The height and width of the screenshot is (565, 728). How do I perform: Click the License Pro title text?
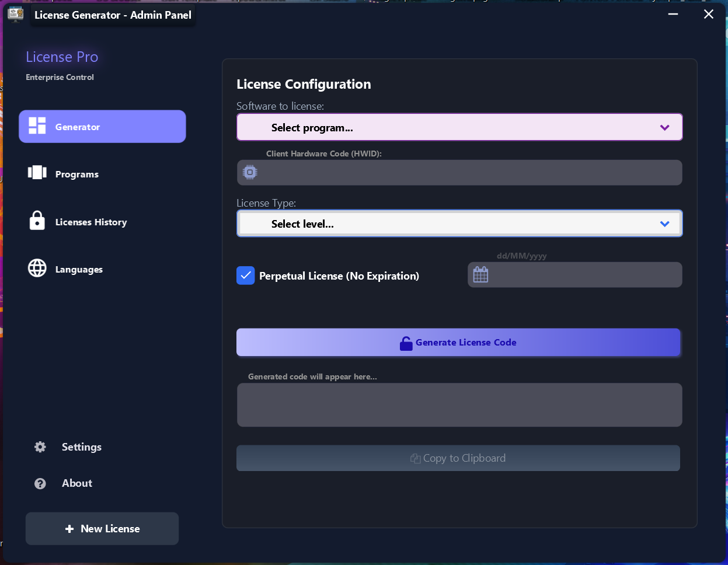pyautogui.click(x=62, y=57)
